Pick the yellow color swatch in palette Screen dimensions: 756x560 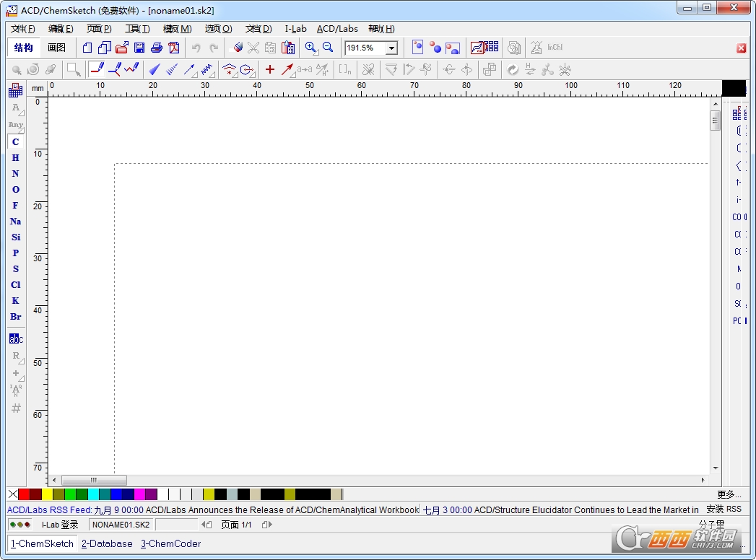click(47, 494)
